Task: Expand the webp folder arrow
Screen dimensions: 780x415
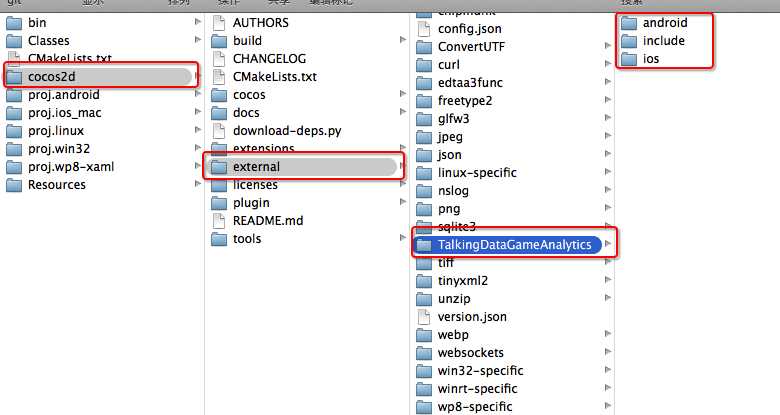Action: [607, 333]
